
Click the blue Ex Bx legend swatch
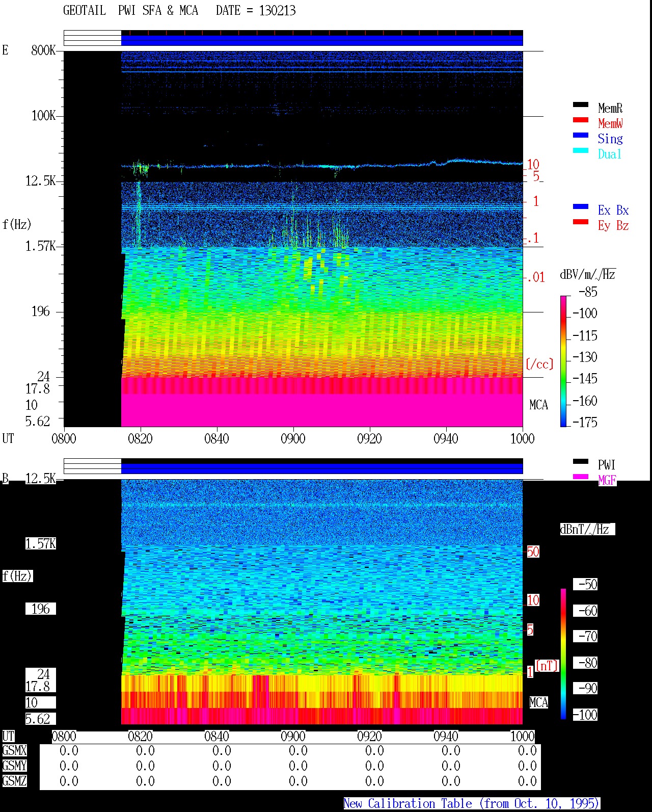coord(580,207)
